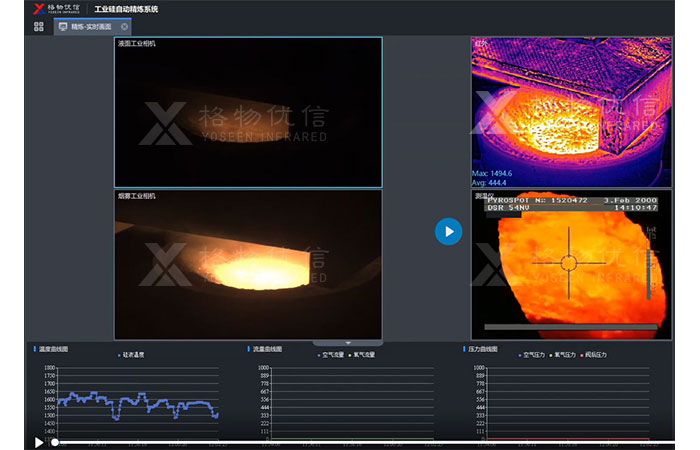Select the 测温仪 pyrometer view
The height and width of the screenshot is (450, 700).
[571, 265]
